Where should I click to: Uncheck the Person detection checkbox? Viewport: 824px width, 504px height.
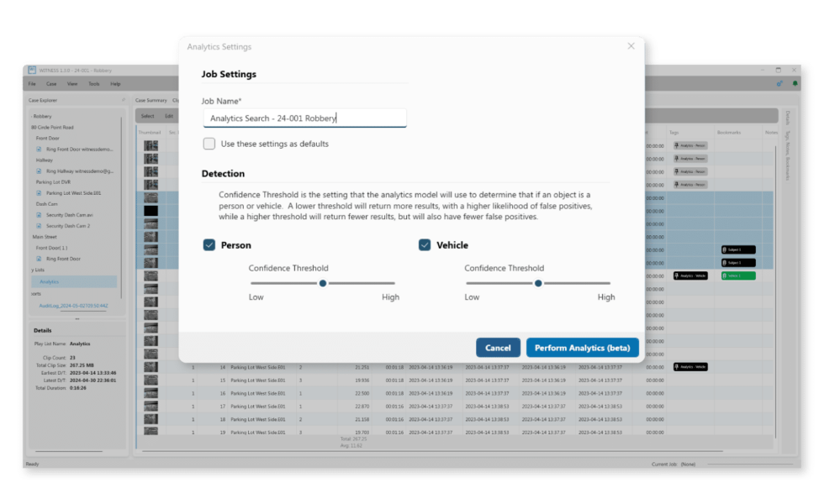pyautogui.click(x=209, y=245)
